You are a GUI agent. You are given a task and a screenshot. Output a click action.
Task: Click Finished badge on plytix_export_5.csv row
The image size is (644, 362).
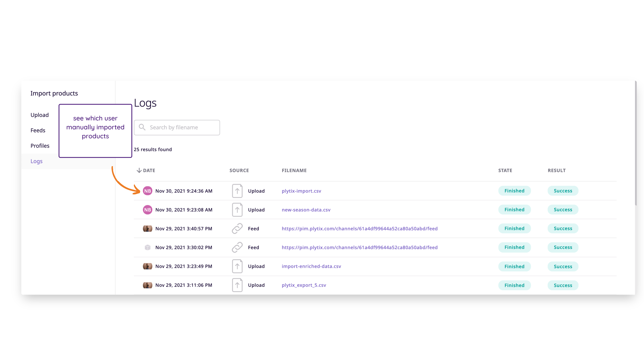point(514,285)
